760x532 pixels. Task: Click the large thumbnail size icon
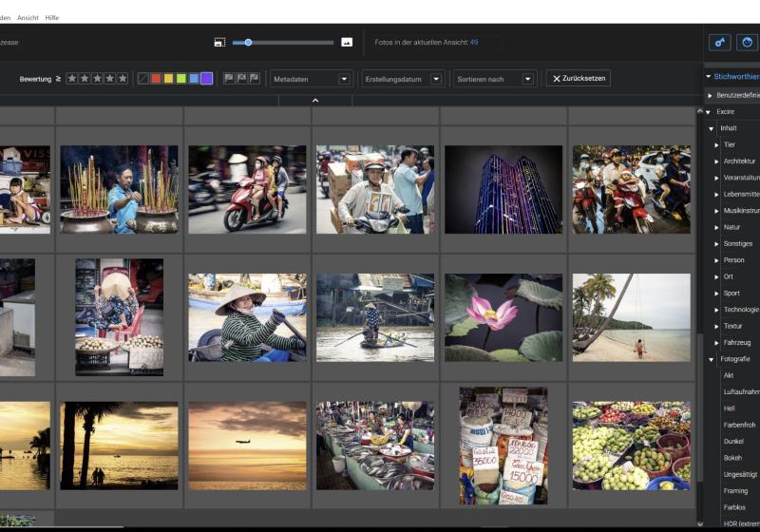pos(347,43)
